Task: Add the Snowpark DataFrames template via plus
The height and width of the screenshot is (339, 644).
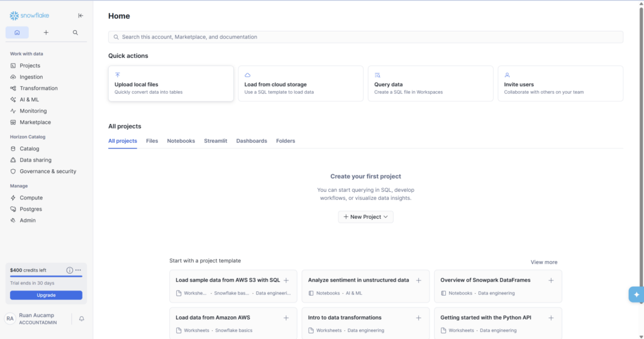Action: click(551, 281)
